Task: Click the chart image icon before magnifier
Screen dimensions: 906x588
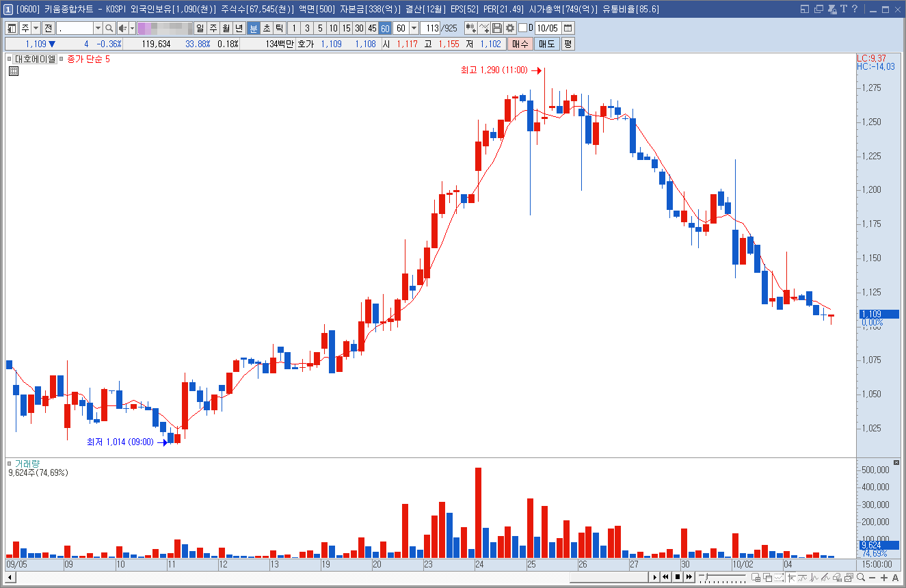Action: point(848,578)
